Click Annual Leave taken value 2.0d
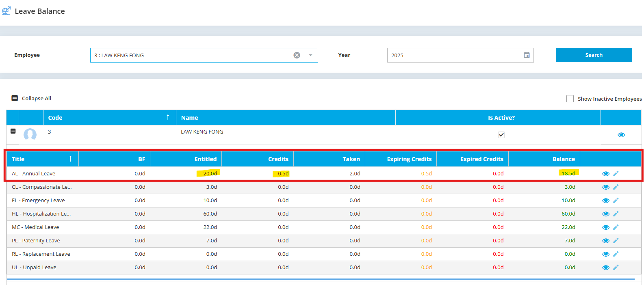Screen dimensions: 644x285 click(x=355, y=173)
